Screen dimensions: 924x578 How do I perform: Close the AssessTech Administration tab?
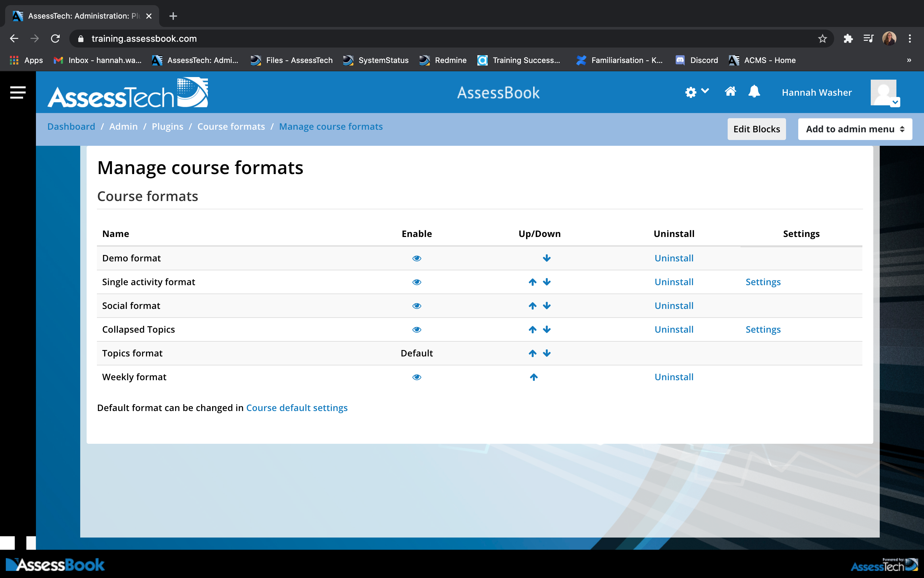tap(149, 16)
